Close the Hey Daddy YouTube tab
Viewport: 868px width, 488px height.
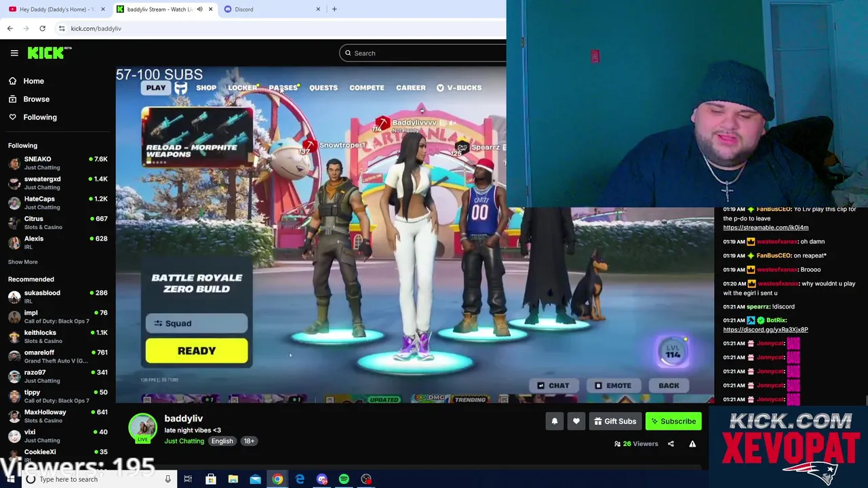click(102, 9)
